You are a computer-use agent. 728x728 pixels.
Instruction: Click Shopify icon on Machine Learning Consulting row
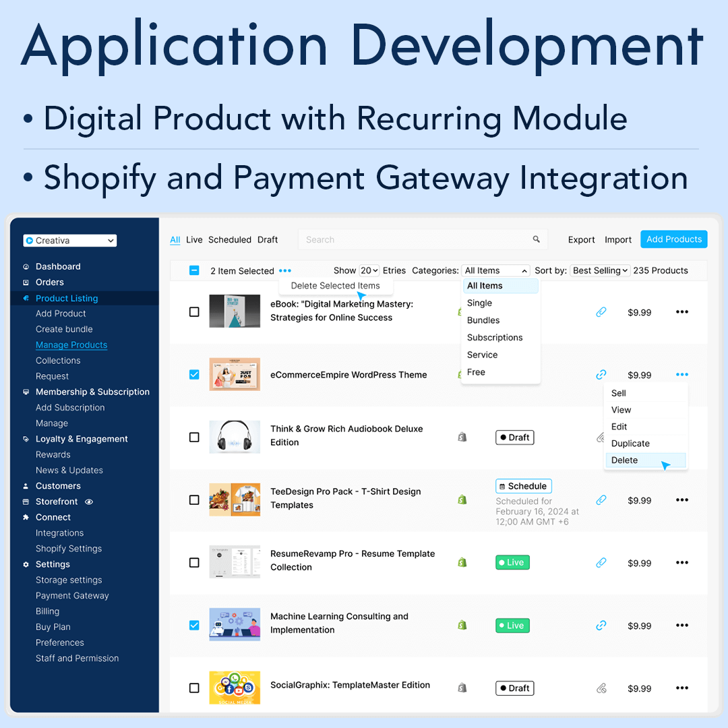point(462,625)
